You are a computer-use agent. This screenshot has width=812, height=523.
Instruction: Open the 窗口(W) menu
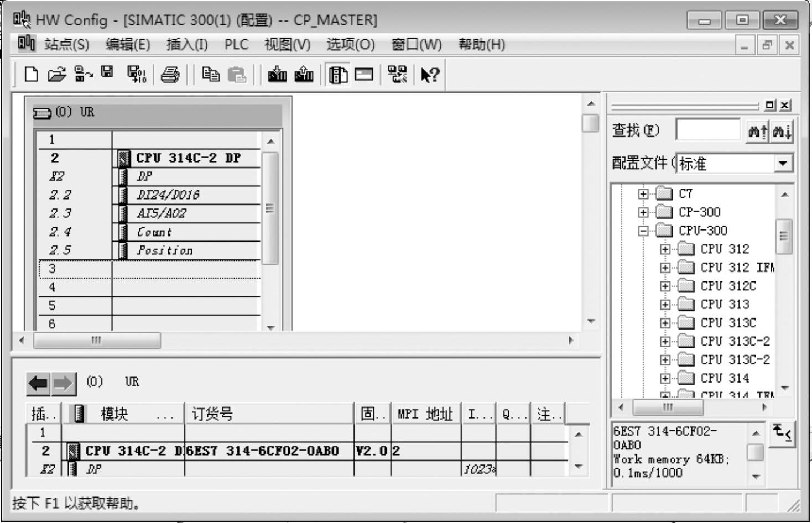(x=417, y=44)
